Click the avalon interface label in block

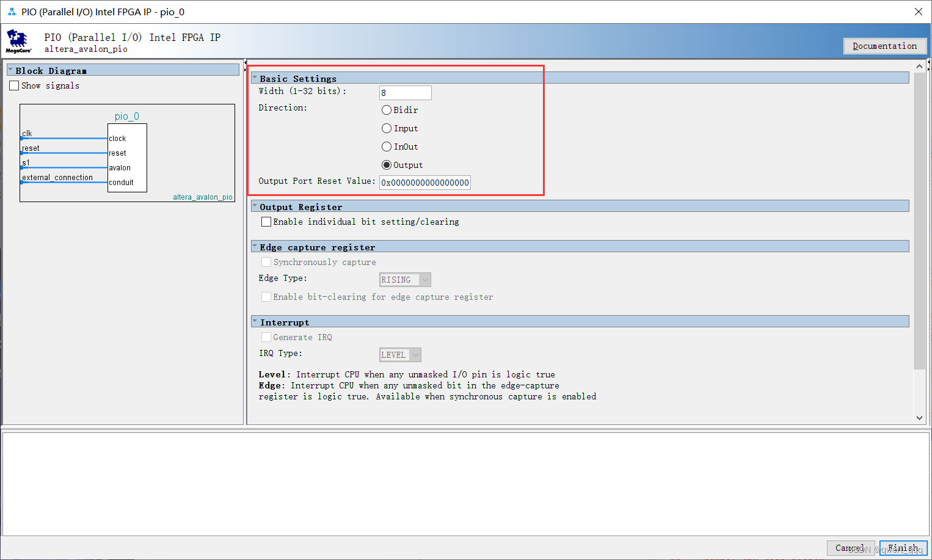(x=120, y=167)
